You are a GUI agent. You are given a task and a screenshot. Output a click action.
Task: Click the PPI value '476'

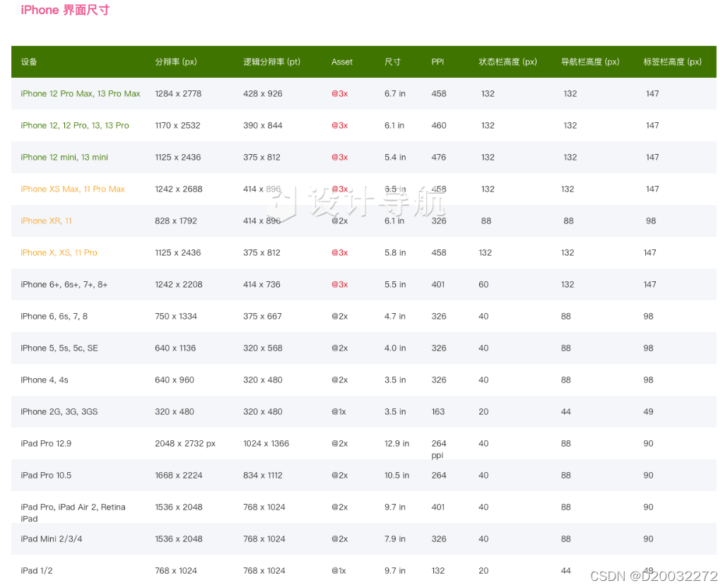pyautogui.click(x=439, y=158)
